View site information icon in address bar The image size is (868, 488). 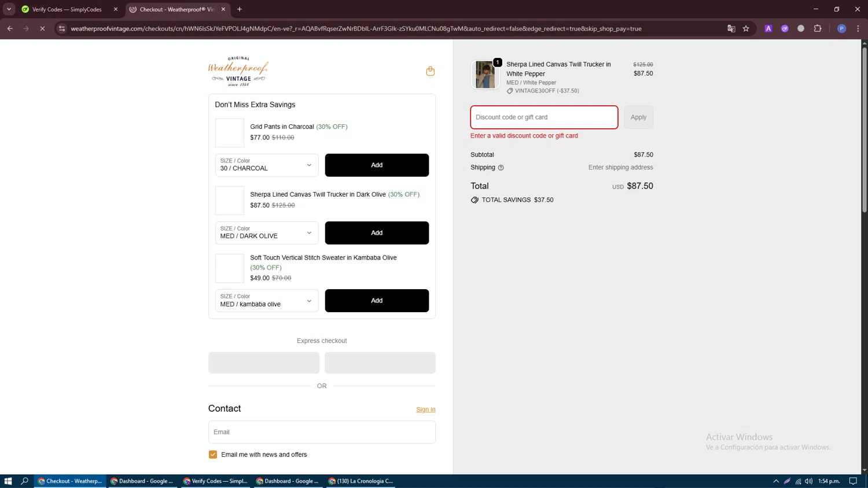pyautogui.click(x=62, y=28)
